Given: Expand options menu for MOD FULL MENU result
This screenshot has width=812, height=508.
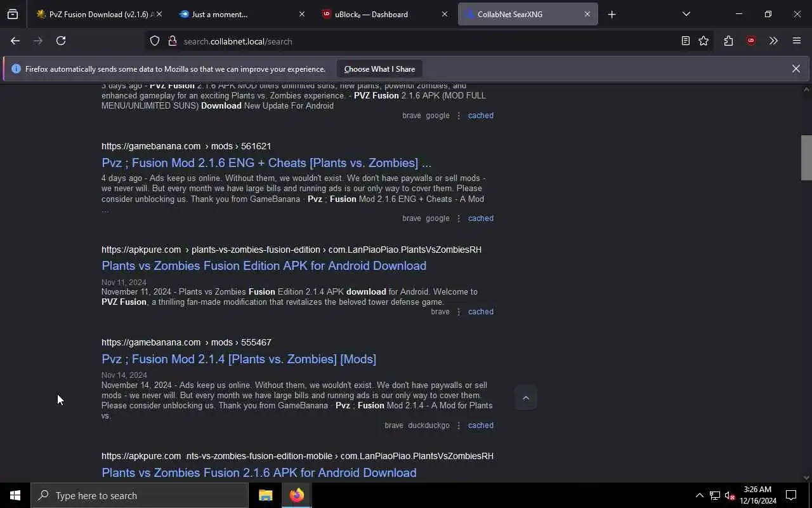Looking at the screenshot, I should [x=459, y=116].
